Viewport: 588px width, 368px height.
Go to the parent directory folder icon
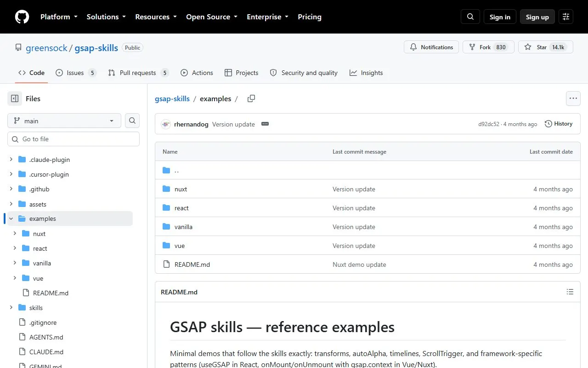(x=166, y=170)
